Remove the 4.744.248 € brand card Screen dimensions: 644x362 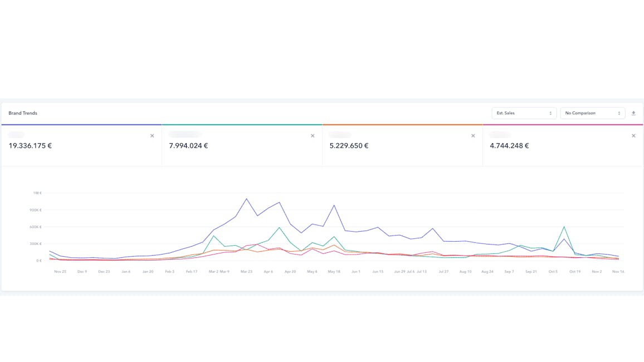coord(633,136)
